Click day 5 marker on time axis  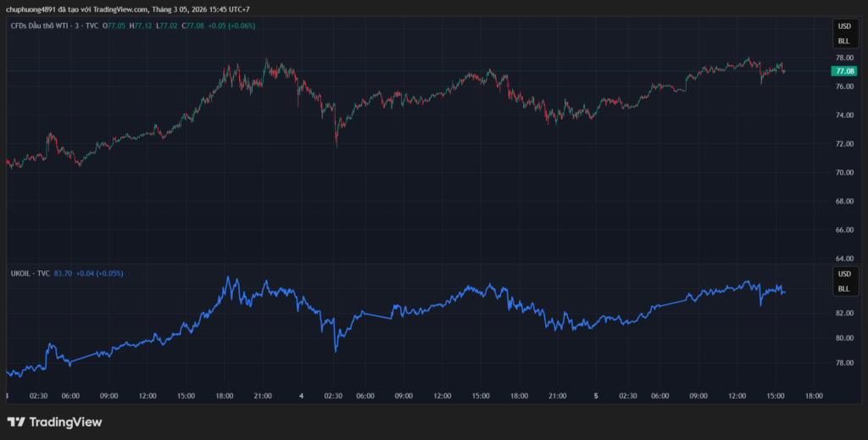tap(596, 395)
